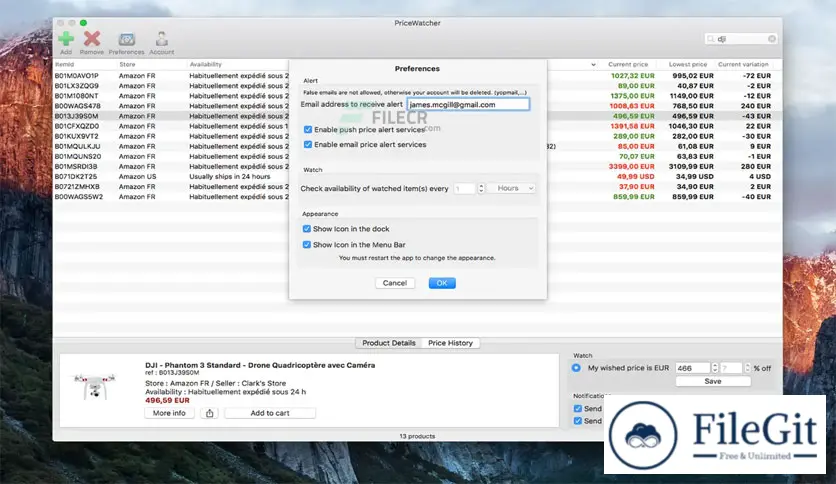Image resolution: width=836 pixels, height=484 pixels.
Task: Sort by the Current price column header
Action: click(x=628, y=64)
